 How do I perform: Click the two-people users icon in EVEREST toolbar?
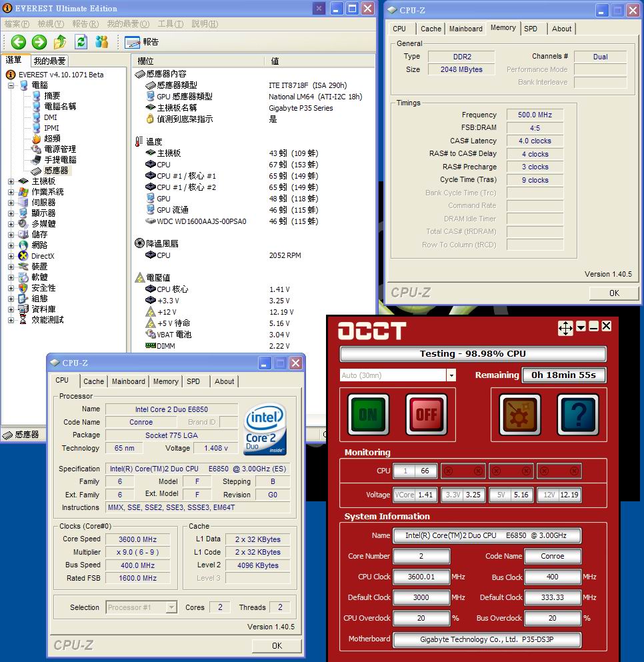point(102,42)
